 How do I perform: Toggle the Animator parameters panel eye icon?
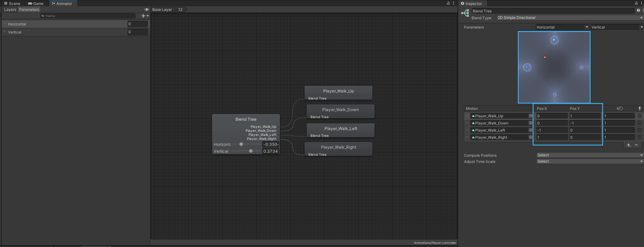pyautogui.click(x=147, y=10)
